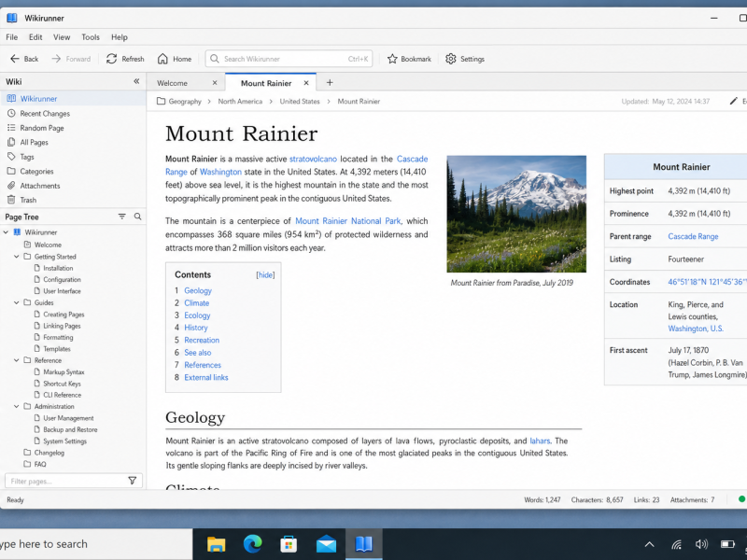The height and width of the screenshot is (560, 747).
Task: Collapse the Wiki sidebar with double chevron
Action: coord(136,81)
